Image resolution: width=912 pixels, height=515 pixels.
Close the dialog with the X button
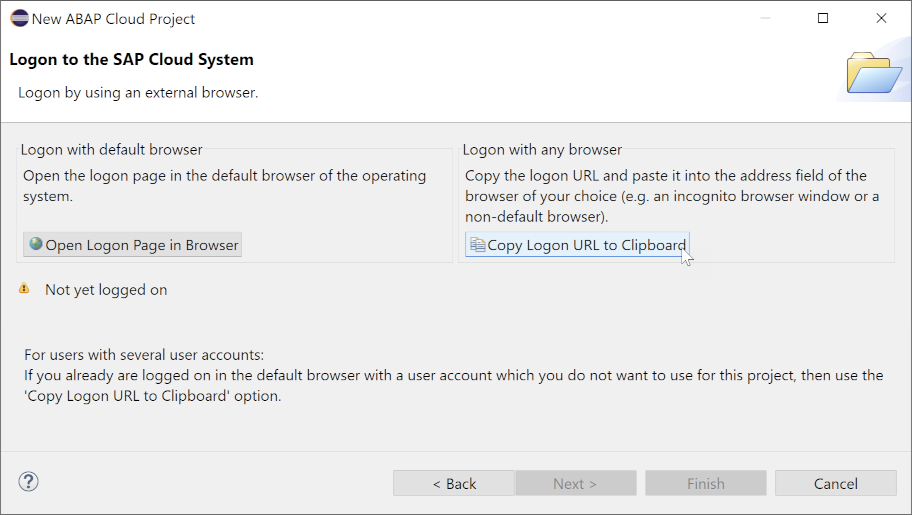pyautogui.click(x=881, y=19)
